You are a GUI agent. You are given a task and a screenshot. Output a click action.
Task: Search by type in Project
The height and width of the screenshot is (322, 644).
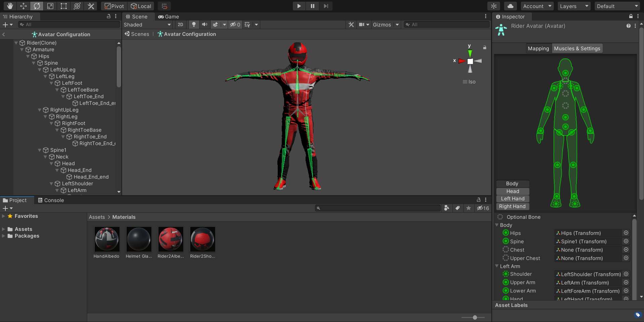pyautogui.click(x=446, y=208)
